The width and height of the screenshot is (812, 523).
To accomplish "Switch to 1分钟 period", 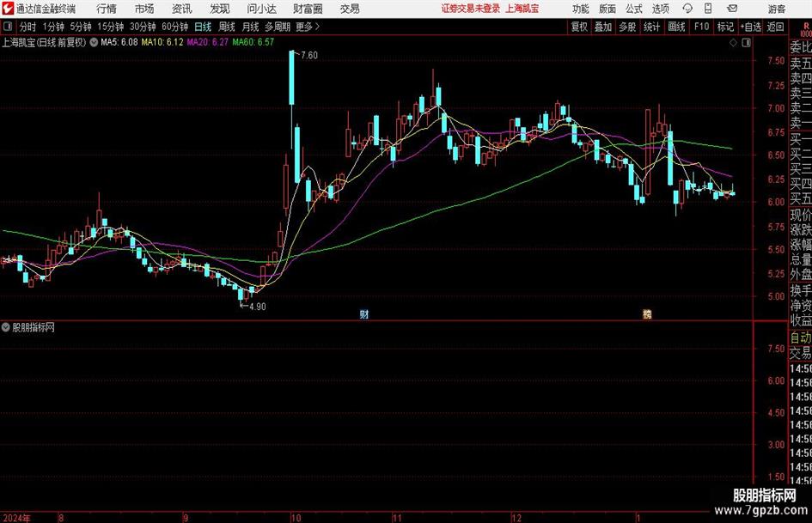I will pos(53,27).
